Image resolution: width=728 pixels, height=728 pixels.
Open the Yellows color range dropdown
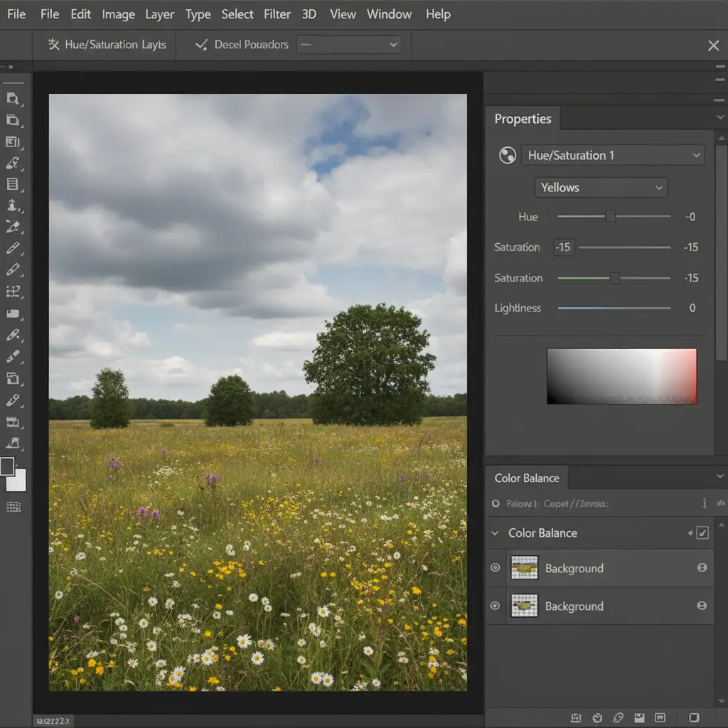pyautogui.click(x=601, y=188)
